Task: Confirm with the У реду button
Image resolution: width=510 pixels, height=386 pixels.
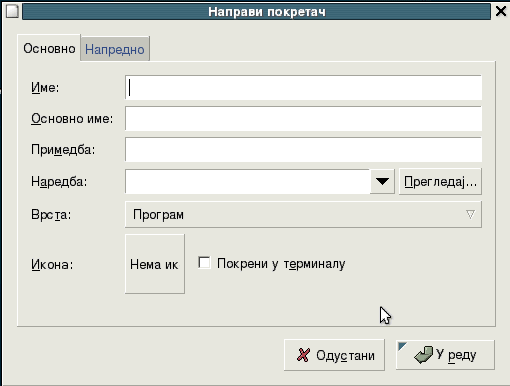Action: click(445, 355)
